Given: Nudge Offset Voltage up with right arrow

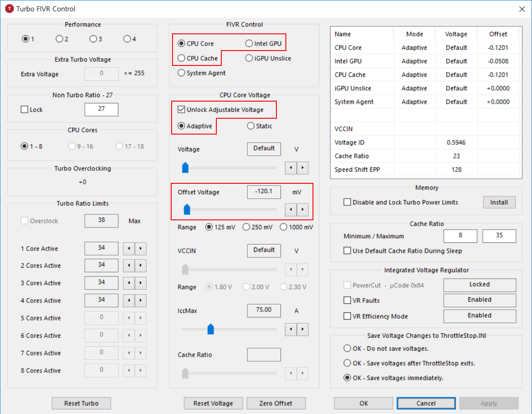Looking at the screenshot, I should (x=303, y=209).
